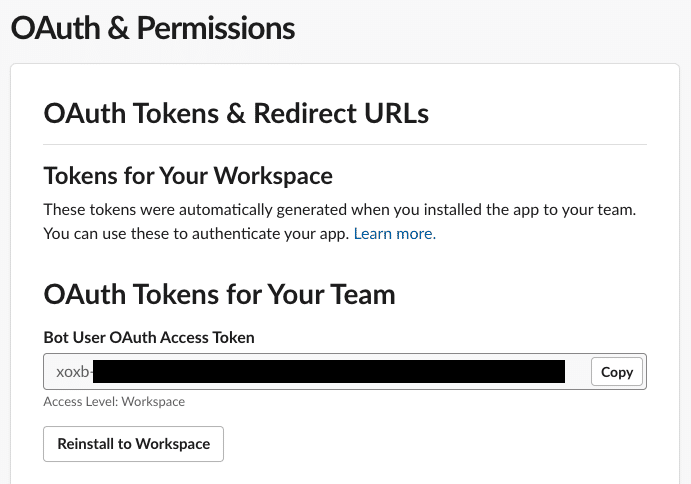
Task: Select the OAuth Tokens & Redirect URLs heading
Action: click(236, 114)
